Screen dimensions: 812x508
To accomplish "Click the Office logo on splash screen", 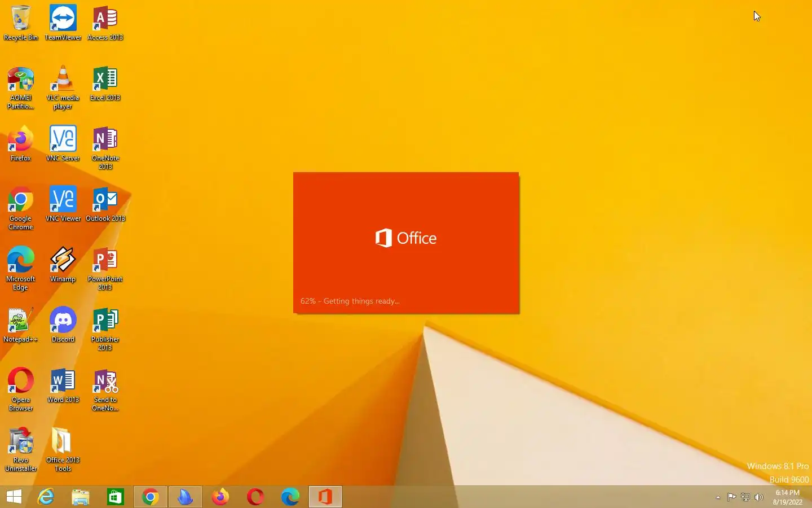I will (x=406, y=238).
